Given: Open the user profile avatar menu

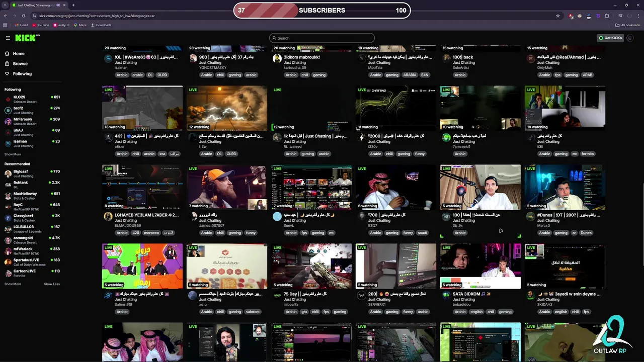Looking at the screenshot, I should [x=631, y=38].
